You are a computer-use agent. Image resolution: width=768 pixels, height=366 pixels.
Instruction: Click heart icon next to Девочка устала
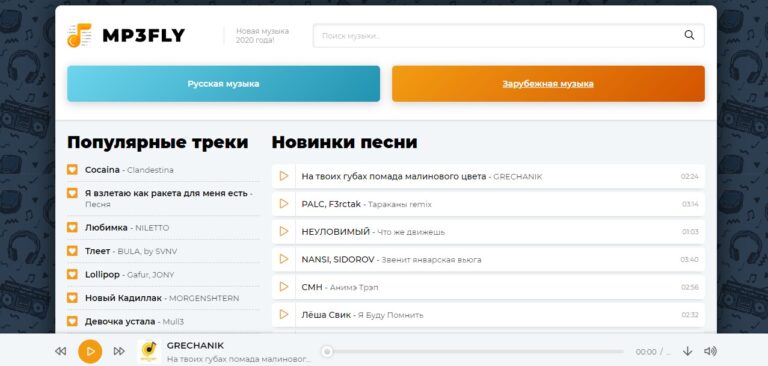pyautogui.click(x=72, y=321)
